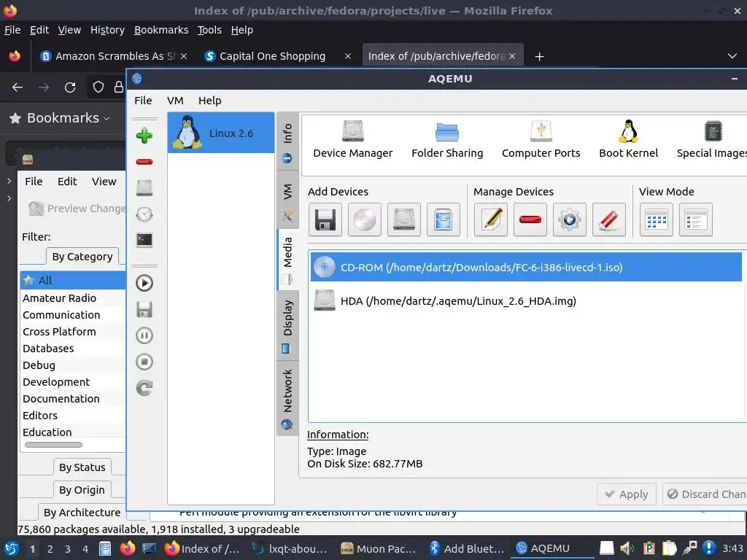Open Muon Package Manager from taskbar
Viewport: 747px width, 560px height.
coord(379,549)
